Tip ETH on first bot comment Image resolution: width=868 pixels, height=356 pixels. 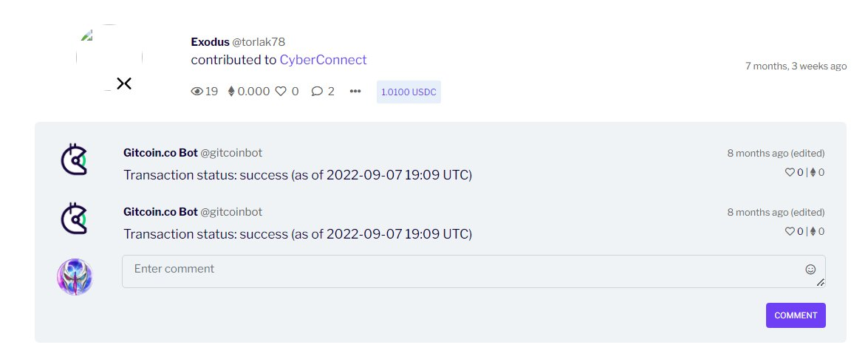coord(813,172)
